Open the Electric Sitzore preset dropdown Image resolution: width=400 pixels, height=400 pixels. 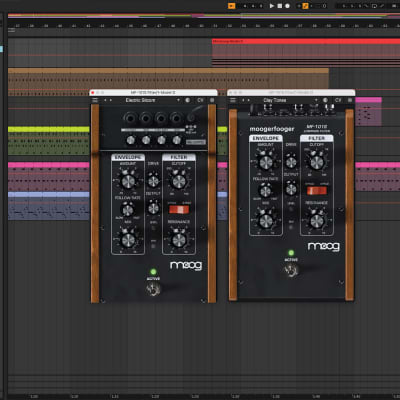(140, 100)
